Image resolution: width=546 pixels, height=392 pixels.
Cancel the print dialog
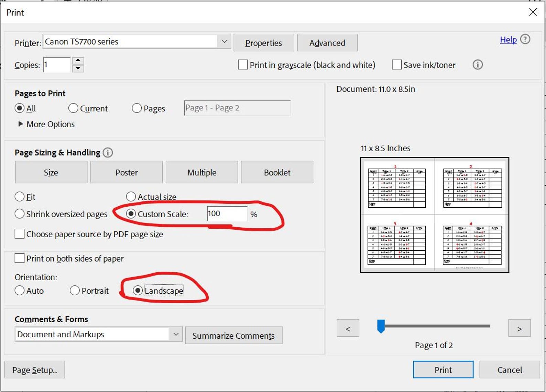510,370
